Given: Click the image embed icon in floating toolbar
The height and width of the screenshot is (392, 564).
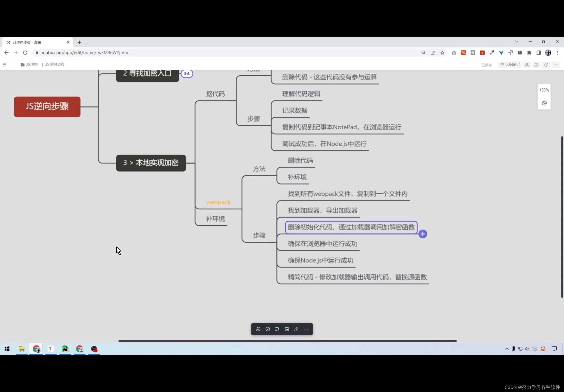Looking at the screenshot, I should 287,329.
